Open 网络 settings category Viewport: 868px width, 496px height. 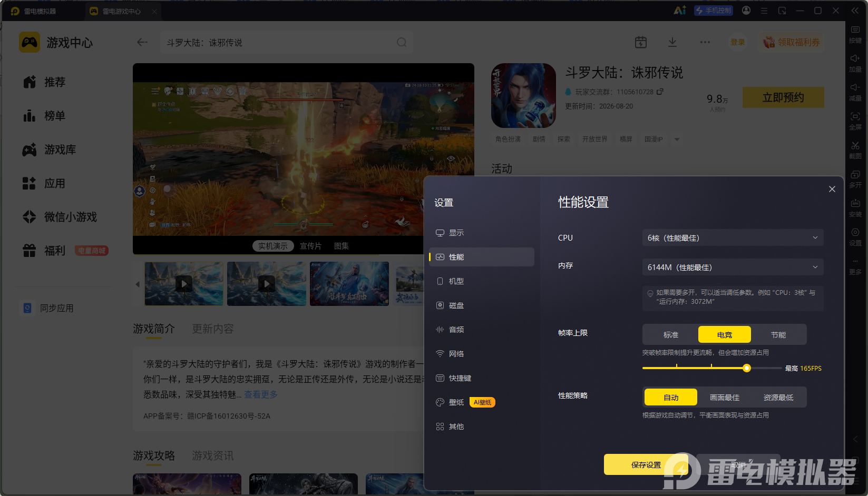tap(482, 354)
